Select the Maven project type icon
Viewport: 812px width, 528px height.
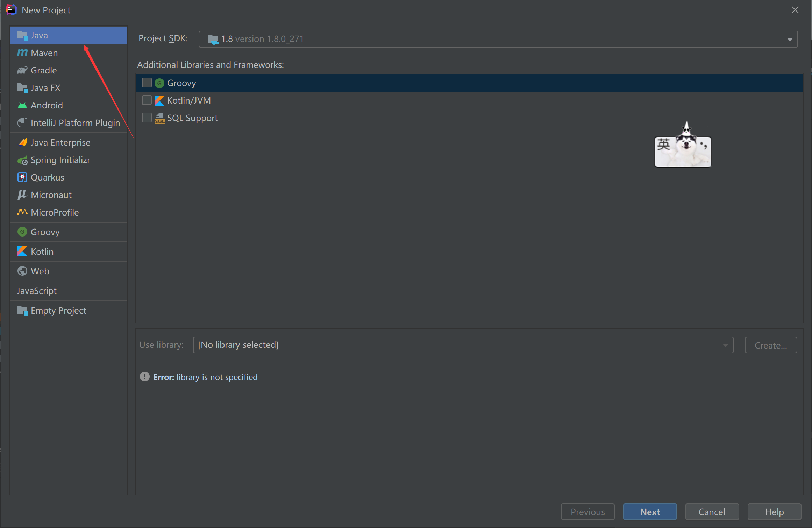[x=22, y=53]
